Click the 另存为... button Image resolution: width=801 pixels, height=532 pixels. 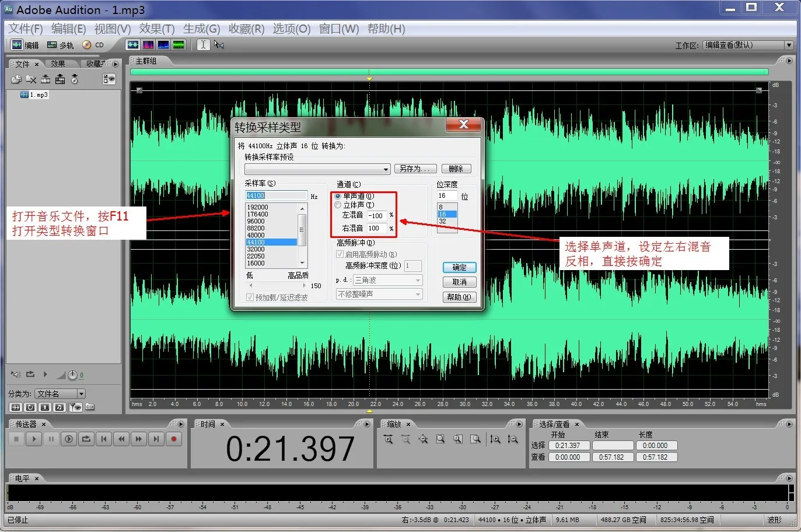(x=415, y=169)
